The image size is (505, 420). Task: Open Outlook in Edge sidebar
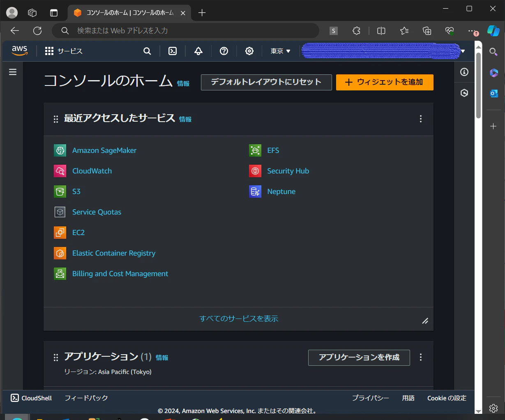493,93
